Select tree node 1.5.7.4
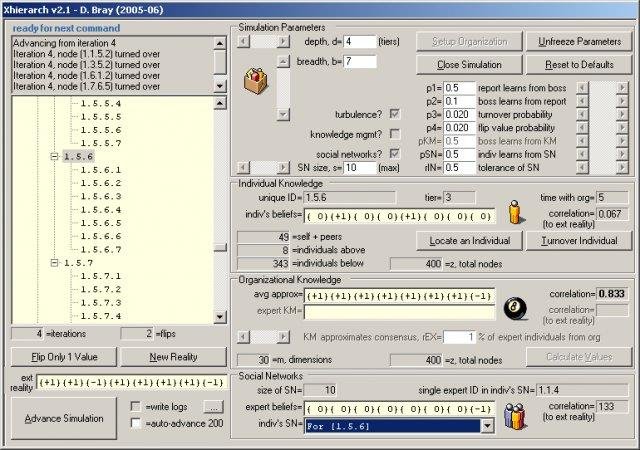 (100, 316)
